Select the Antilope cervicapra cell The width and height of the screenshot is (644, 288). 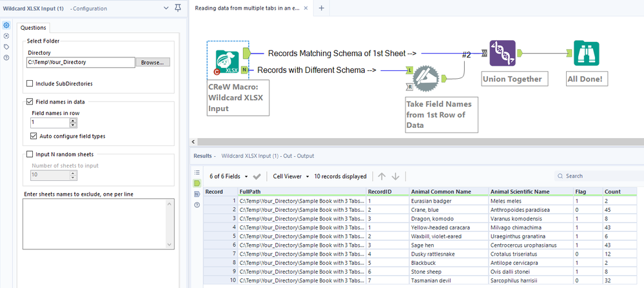[531, 263]
